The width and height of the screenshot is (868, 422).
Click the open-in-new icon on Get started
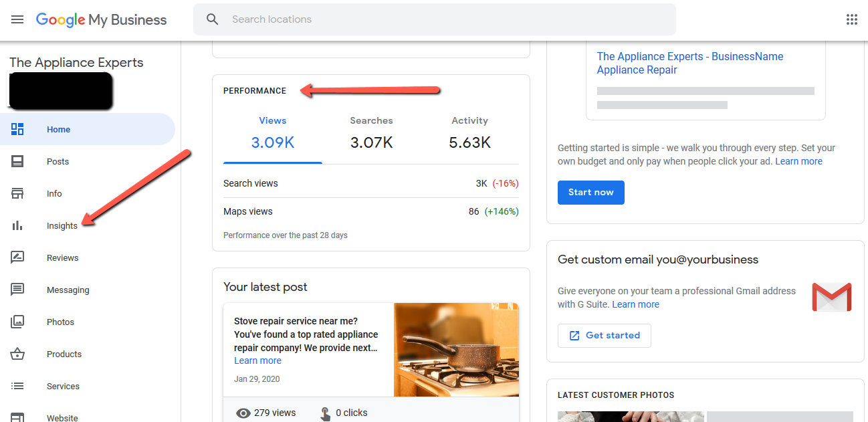point(574,336)
